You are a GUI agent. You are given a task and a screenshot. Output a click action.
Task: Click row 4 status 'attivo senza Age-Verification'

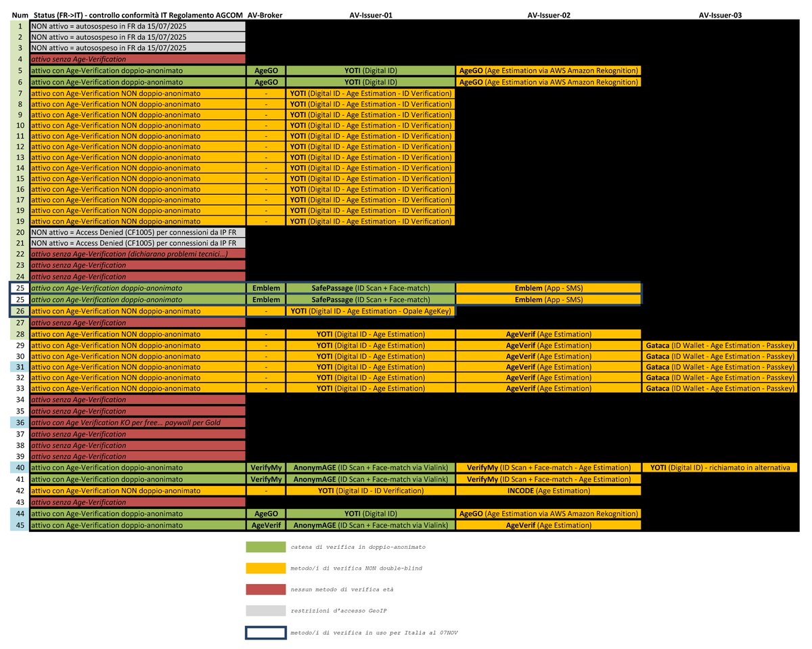(x=137, y=60)
